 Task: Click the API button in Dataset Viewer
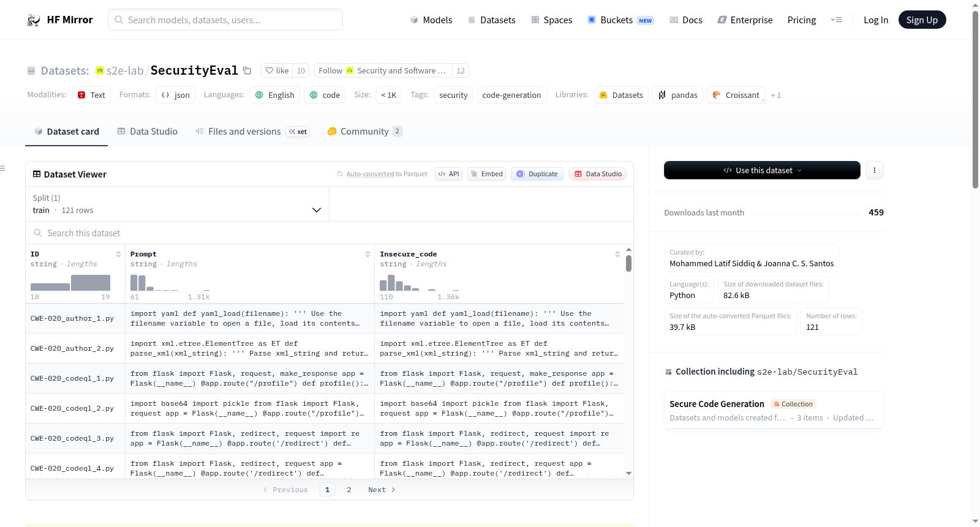click(x=448, y=174)
